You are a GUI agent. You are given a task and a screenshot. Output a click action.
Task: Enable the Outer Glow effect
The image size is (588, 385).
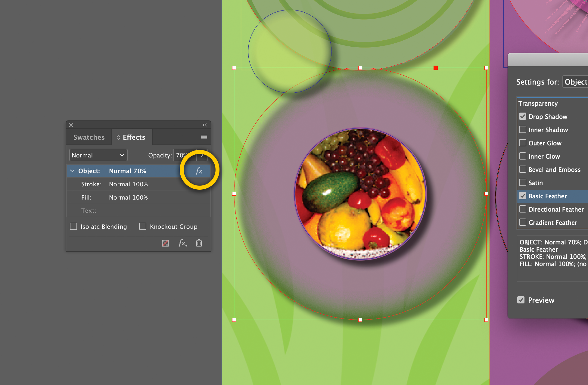tap(523, 143)
